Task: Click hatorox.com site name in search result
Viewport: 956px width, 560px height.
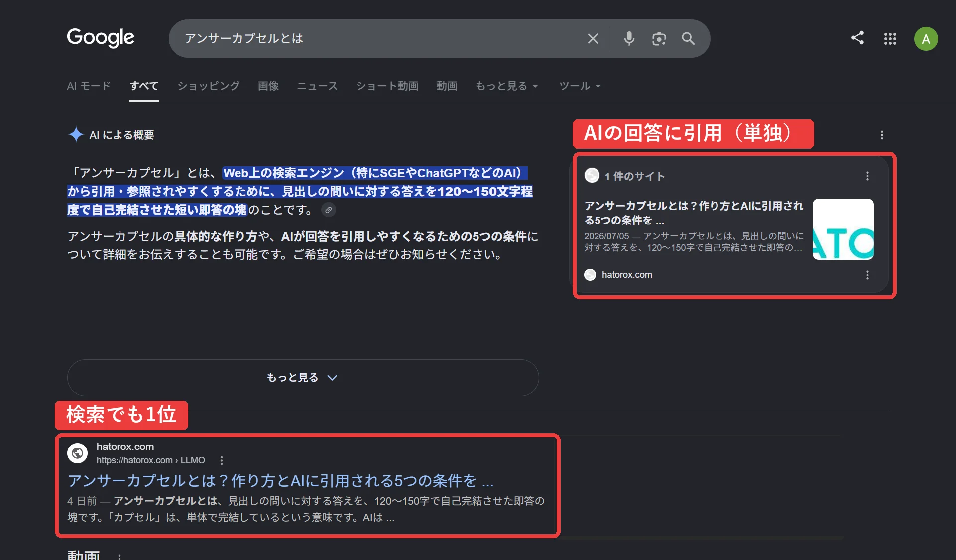Action: 125,447
